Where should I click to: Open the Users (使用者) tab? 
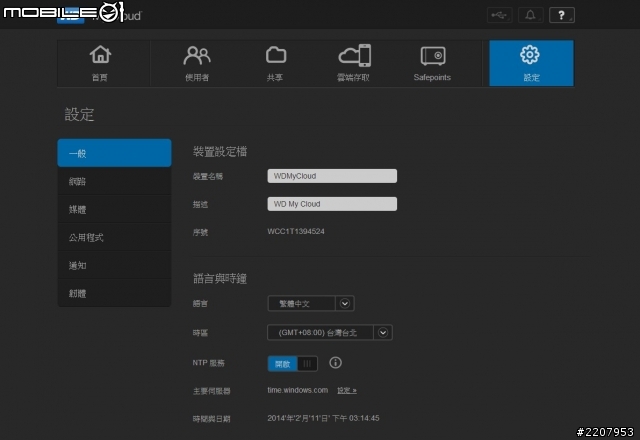[x=197, y=63]
